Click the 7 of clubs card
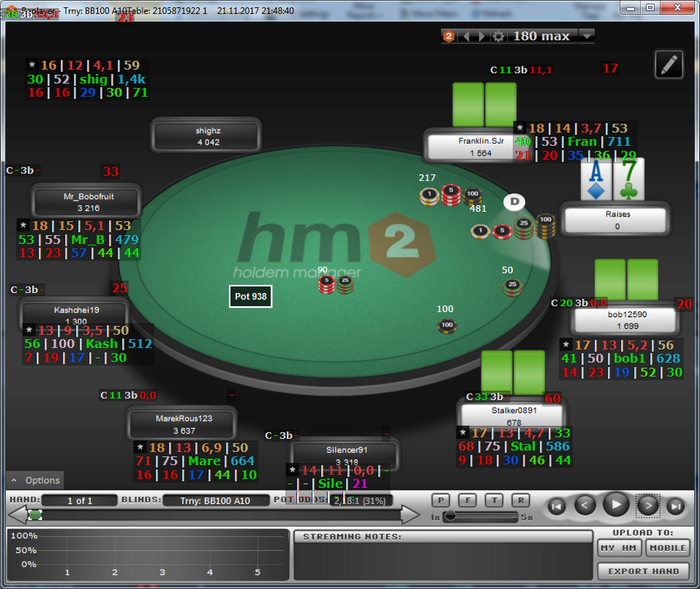Screen dimensions: 700x589 (629, 180)
